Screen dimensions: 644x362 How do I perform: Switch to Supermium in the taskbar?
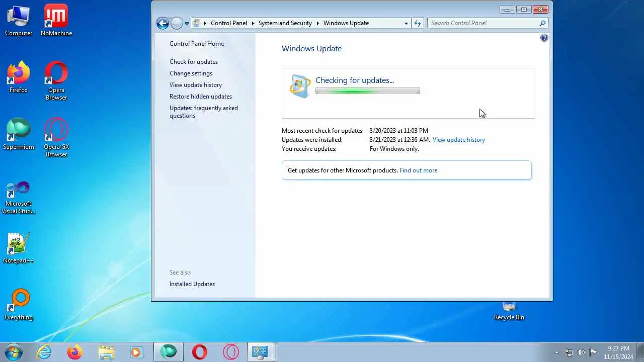tap(169, 352)
